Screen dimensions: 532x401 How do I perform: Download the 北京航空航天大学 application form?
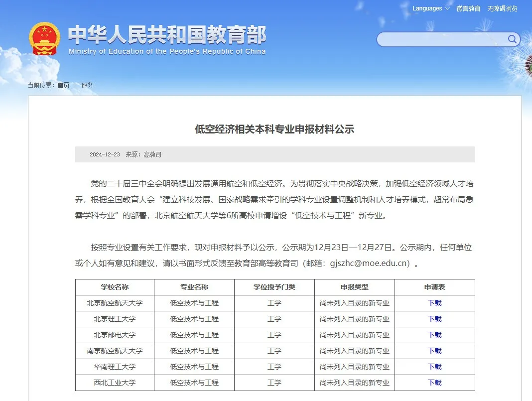click(x=434, y=303)
